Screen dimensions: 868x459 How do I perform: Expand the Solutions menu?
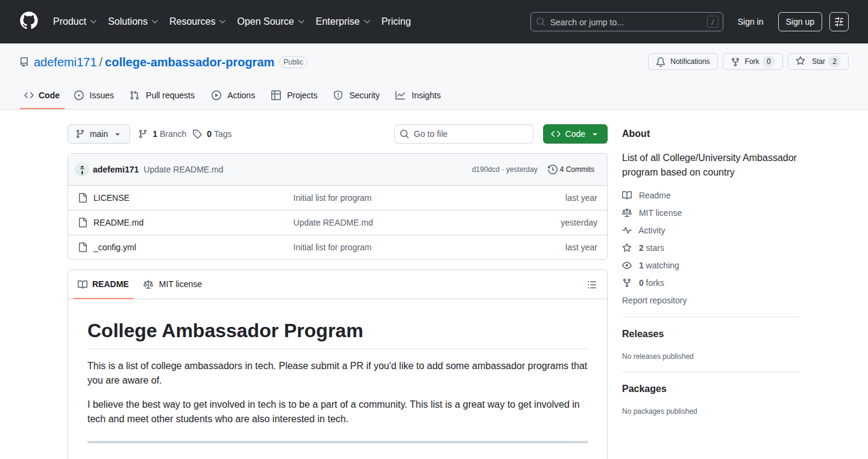point(133,22)
